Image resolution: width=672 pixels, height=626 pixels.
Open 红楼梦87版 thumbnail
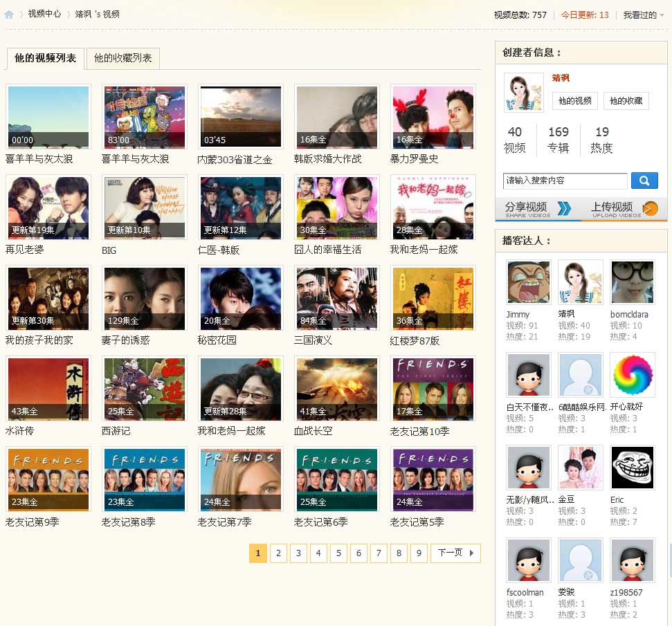coord(433,298)
